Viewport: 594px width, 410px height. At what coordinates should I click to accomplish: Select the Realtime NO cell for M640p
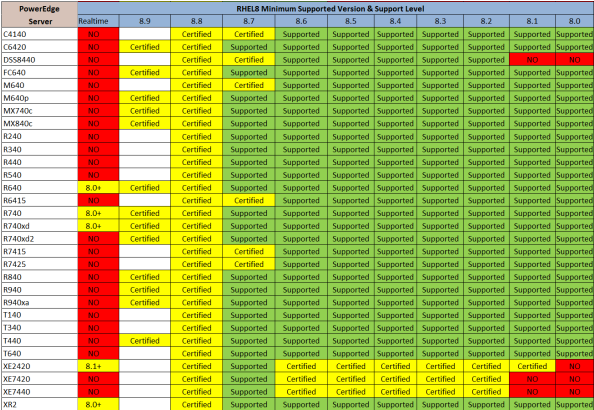point(98,98)
